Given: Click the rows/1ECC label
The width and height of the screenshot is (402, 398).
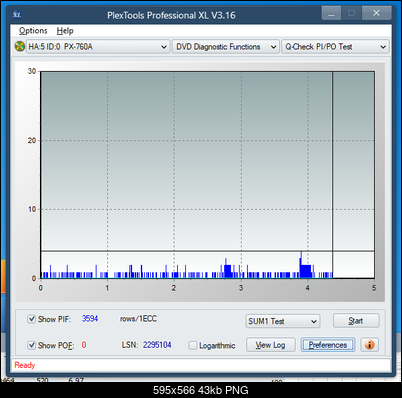Looking at the screenshot, I should click(138, 319).
